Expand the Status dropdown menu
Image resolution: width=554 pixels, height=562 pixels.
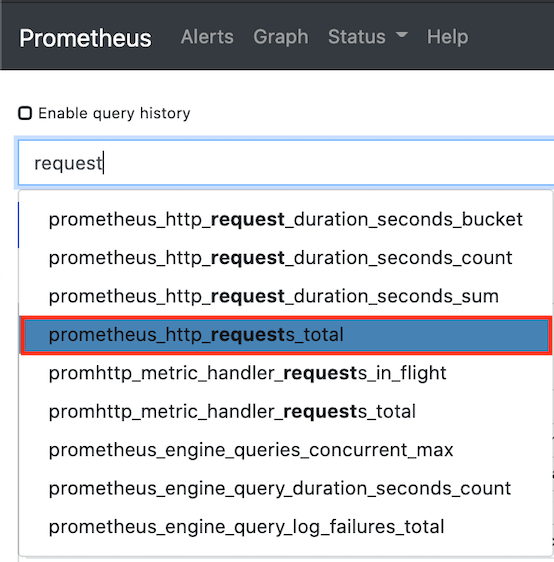[x=368, y=37]
